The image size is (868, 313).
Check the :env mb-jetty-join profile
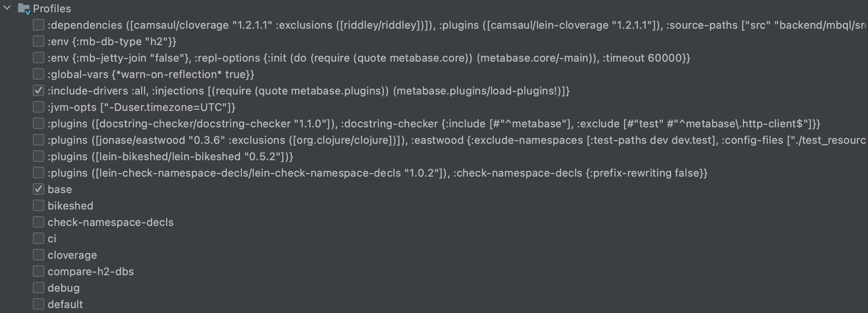tap(38, 58)
